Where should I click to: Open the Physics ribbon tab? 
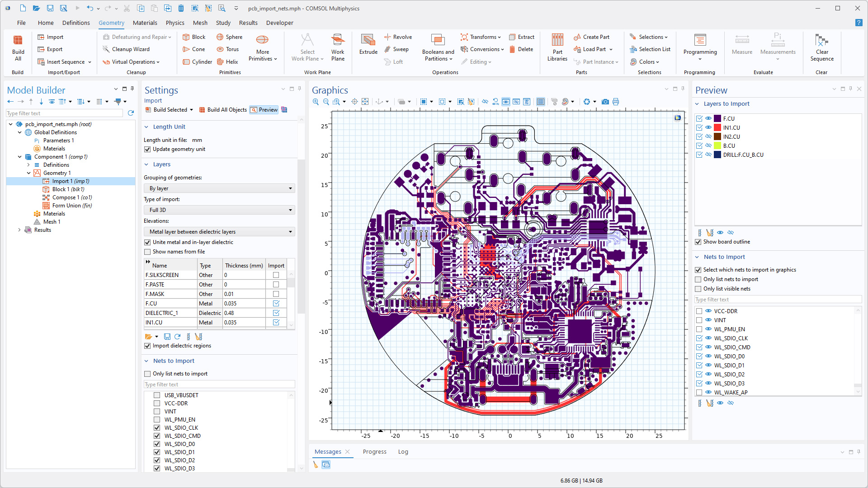point(175,23)
